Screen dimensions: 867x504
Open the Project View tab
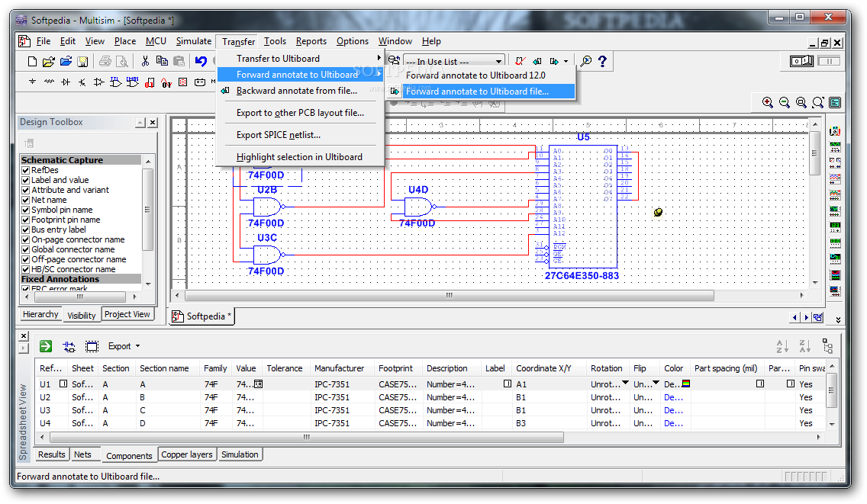point(127,314)
